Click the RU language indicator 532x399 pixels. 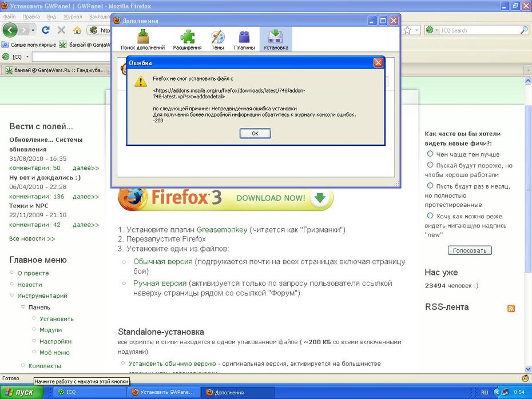point(485,392)
